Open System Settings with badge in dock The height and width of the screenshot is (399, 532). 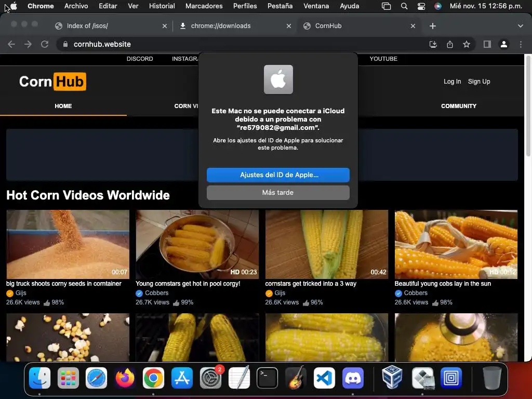[x=211, y=378]
